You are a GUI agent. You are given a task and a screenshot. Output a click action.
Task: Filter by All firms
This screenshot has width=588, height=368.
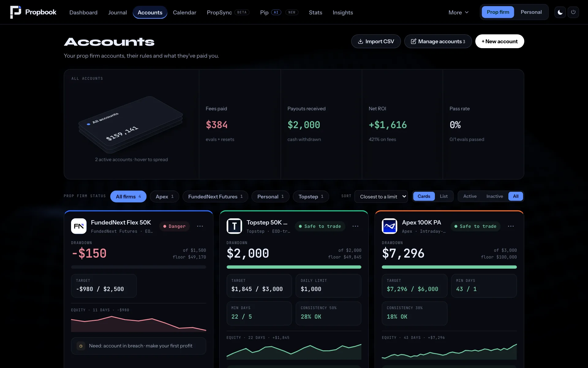coord(128,197)
